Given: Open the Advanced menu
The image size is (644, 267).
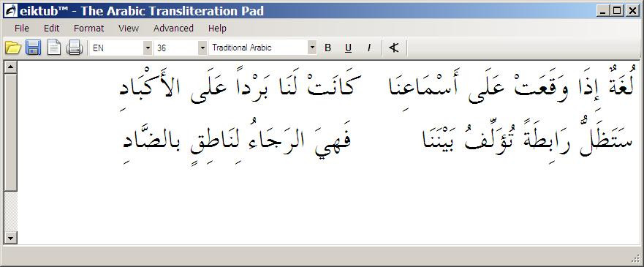Looking at the screenshot, I should 173,29.
